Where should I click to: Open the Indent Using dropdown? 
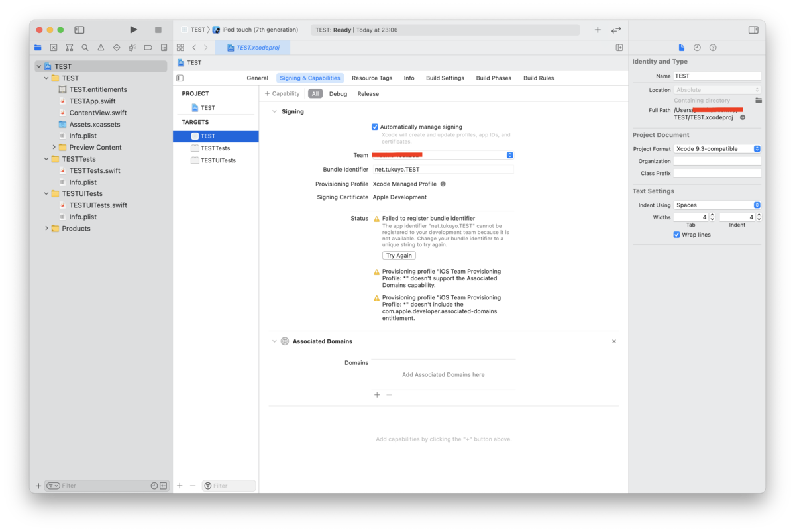[717, 205]
